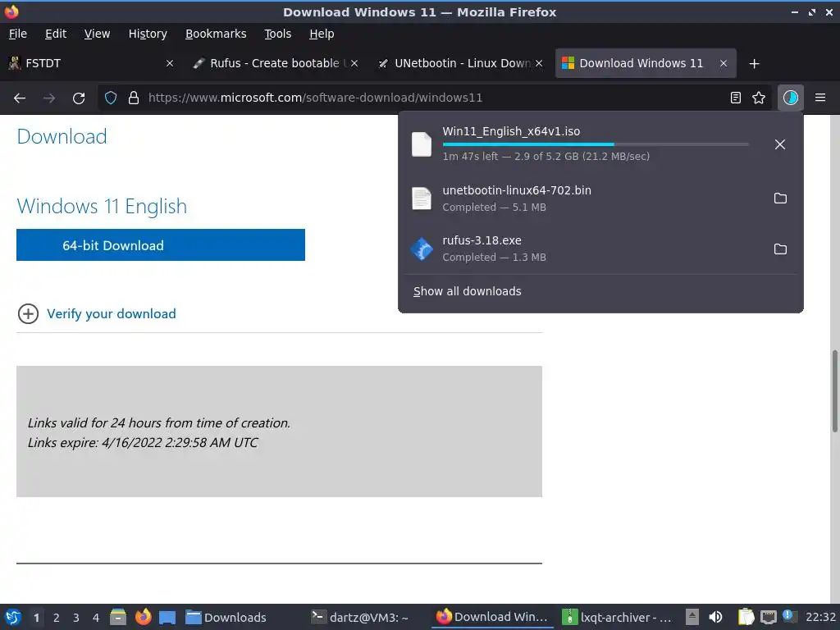Switch to UNetbootin - Linux Download tab

[x=461, y=63]
